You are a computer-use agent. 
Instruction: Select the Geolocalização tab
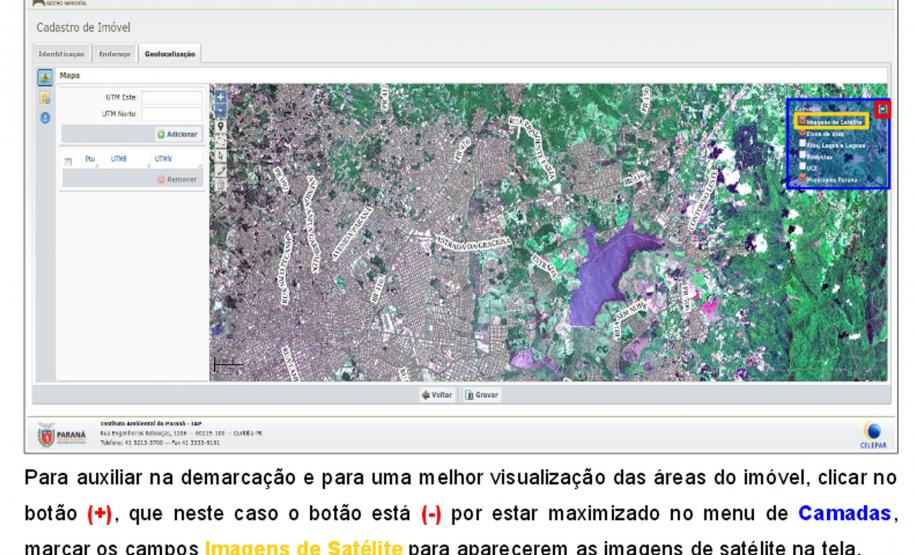[x=170, y=54]
